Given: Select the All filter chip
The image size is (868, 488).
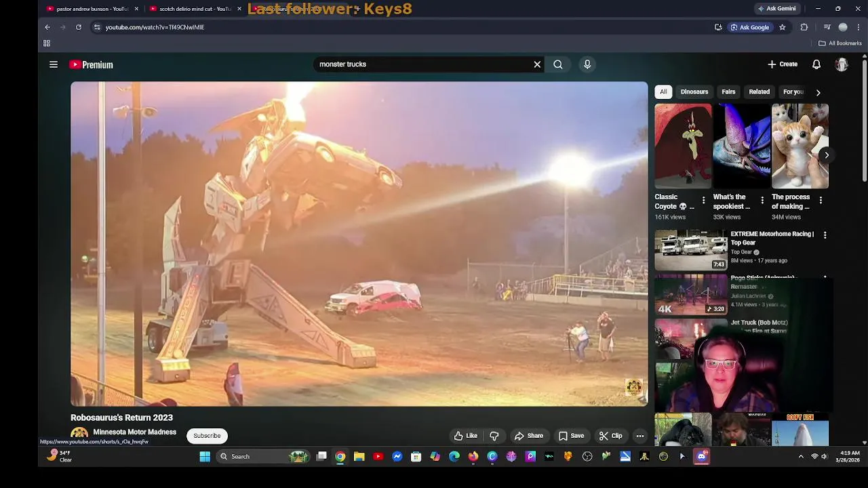Looking at the screenshot, I should (x=663, y=91).
